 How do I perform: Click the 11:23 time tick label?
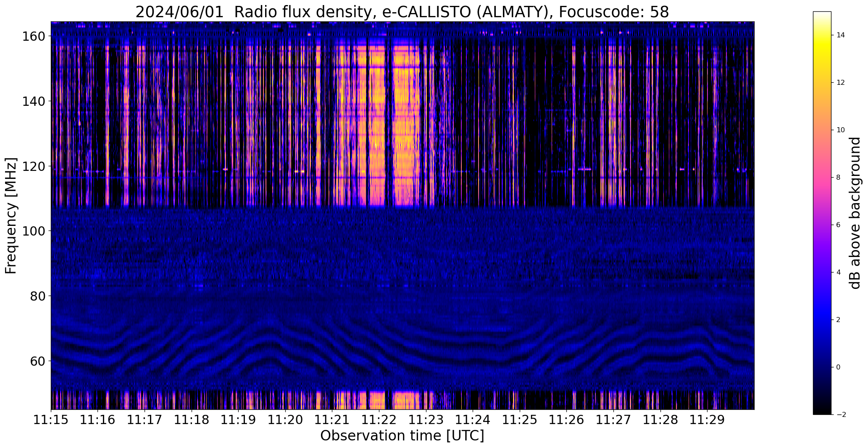pos(426,419)
